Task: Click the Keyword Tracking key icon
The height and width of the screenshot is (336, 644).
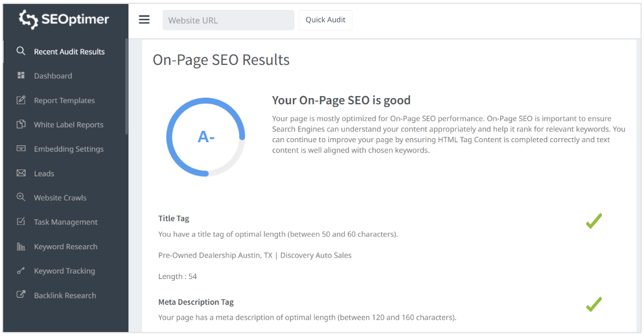Action: 21,271
